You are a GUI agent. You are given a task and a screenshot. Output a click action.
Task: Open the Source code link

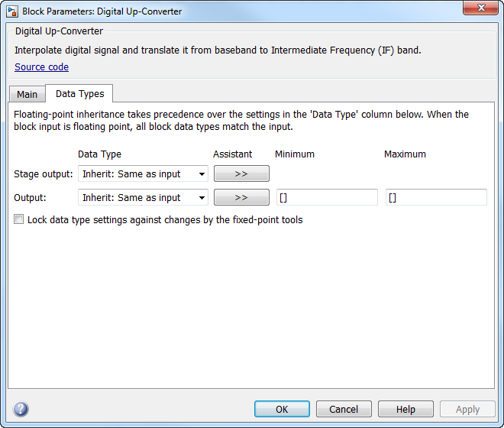pos(41,67)
